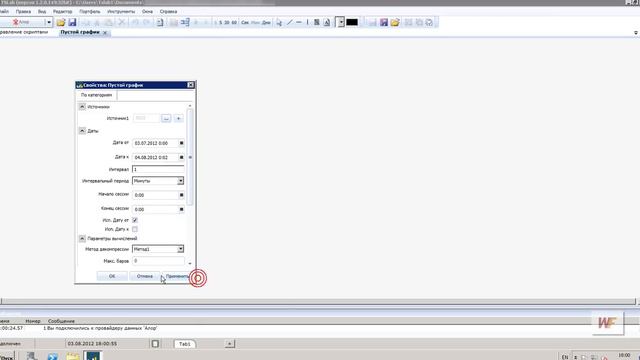
Task: Click the plus button beside Источник1
Action: click(x=178, y=118)
